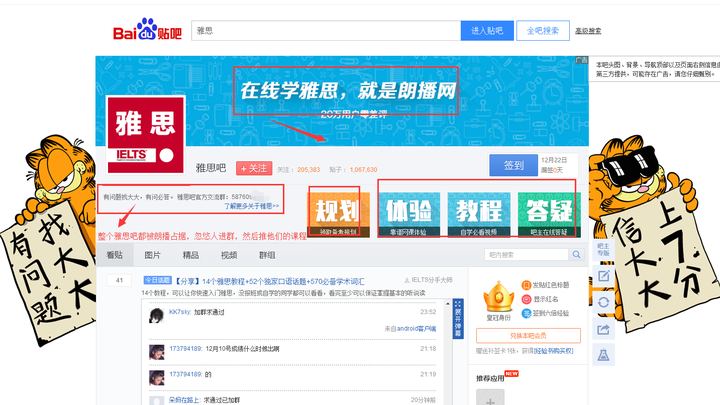Open author IELTS分手大师 profile
This screenshot has width=720, height=405.
(x=432, y=280)
